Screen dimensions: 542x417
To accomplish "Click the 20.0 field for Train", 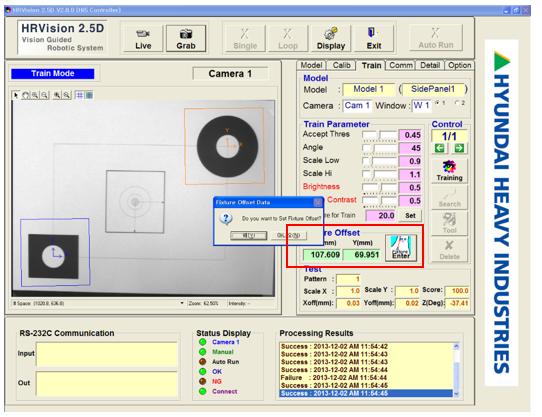I will tap(381, 216).
